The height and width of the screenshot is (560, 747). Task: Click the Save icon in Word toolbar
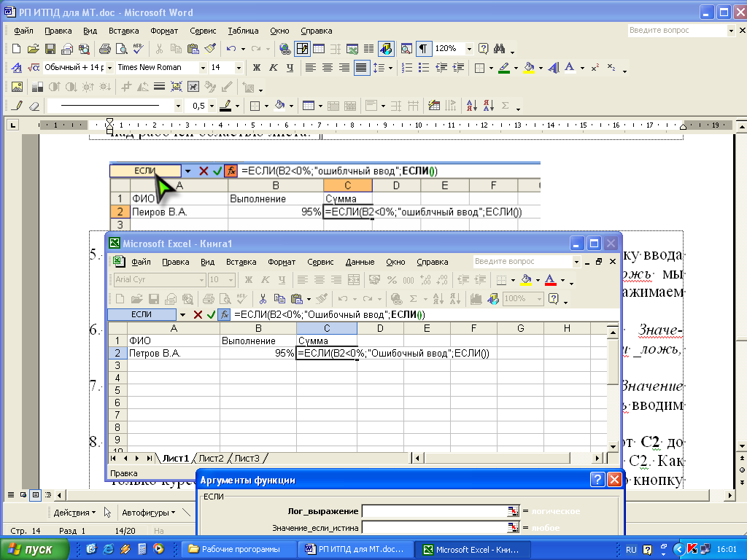click(50, 49)
